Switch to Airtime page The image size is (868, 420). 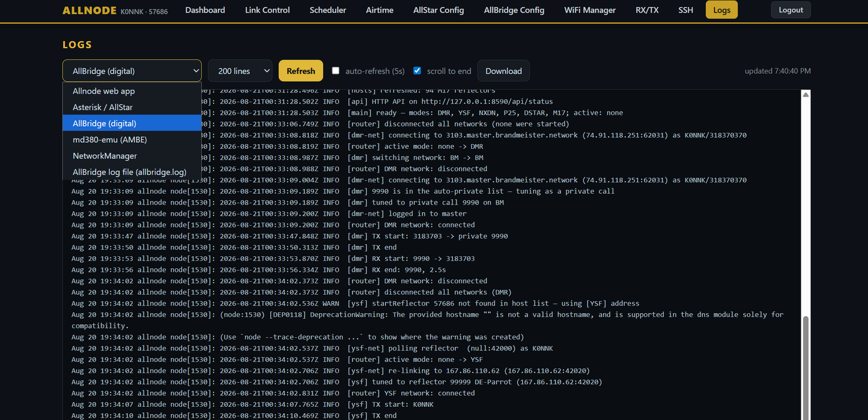tap(380, 10)
